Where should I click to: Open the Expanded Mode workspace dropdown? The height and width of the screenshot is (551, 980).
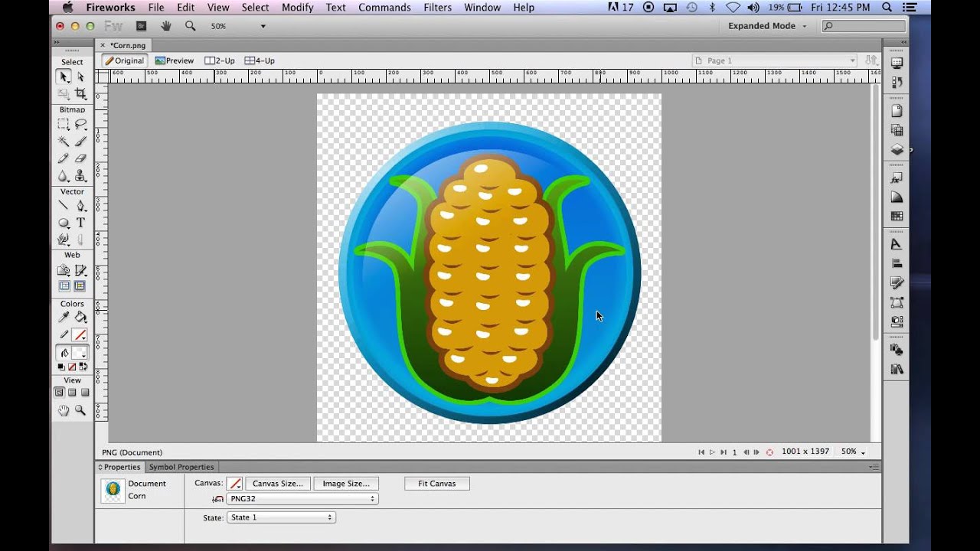[x=767, y=26]
